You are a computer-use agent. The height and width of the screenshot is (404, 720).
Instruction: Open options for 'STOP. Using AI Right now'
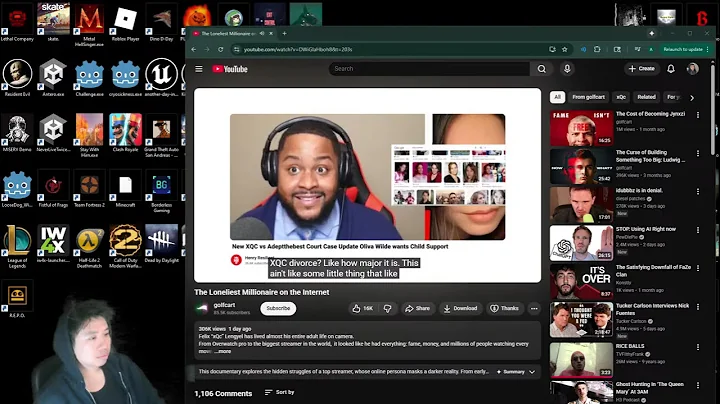pos(698,230)
